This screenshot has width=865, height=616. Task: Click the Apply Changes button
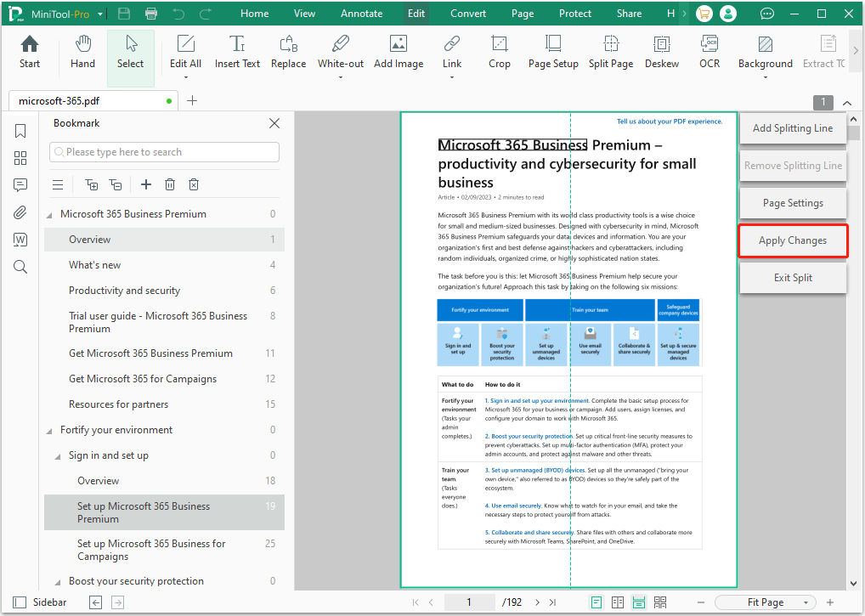tap(793, 240)
